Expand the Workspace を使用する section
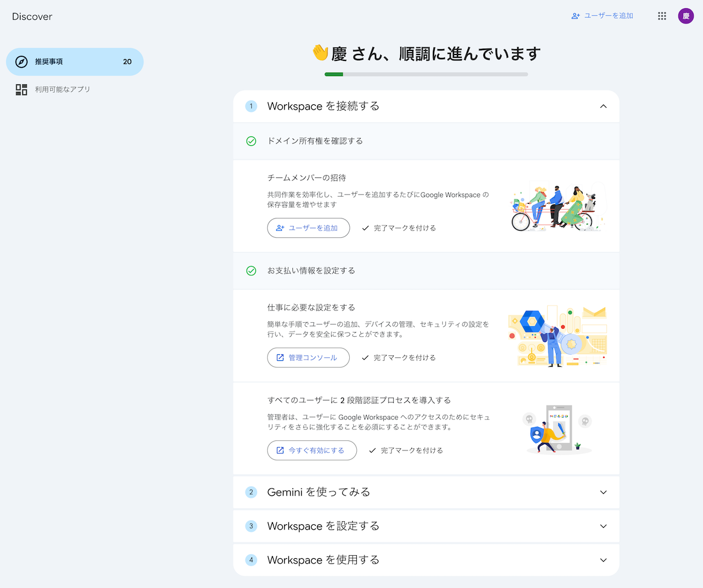703x588 pixels. 603,560
